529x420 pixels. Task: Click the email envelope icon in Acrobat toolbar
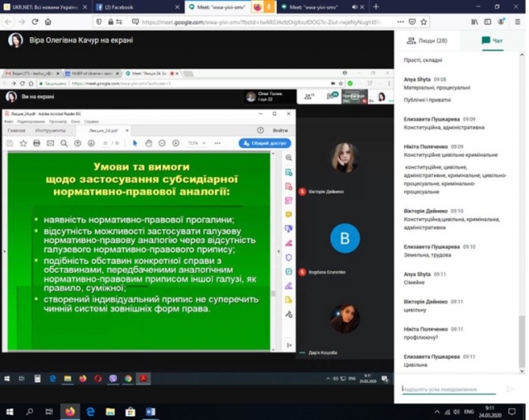(x=50, y=143)
